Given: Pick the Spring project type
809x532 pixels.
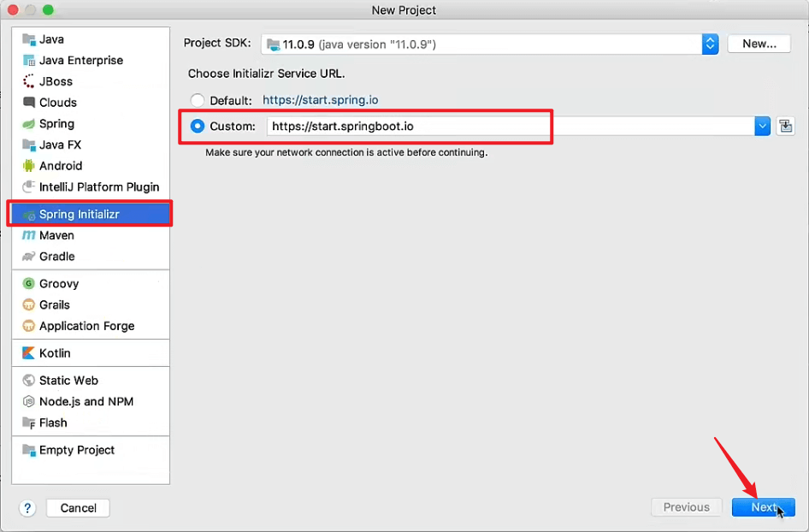Looking at the screenshot, I should point(91,124).
